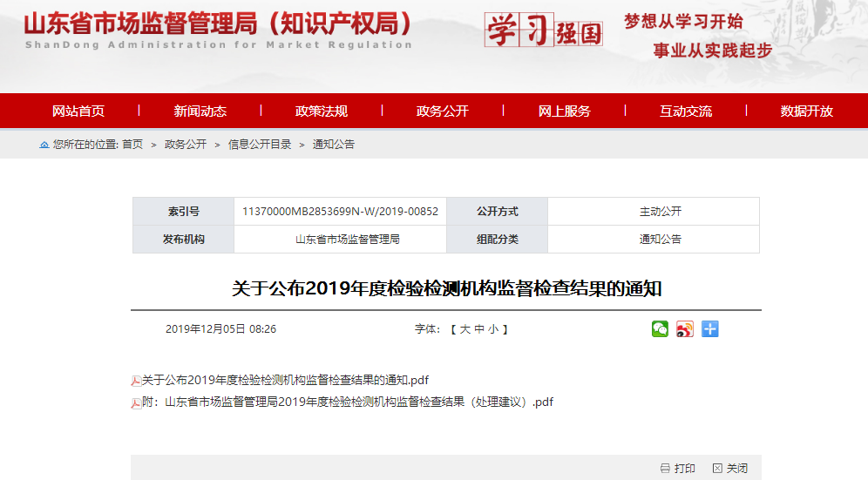Screen dimensions: 868x480
Task: Open the 处理建议 PDF attachment link
Action: [349, 402]
